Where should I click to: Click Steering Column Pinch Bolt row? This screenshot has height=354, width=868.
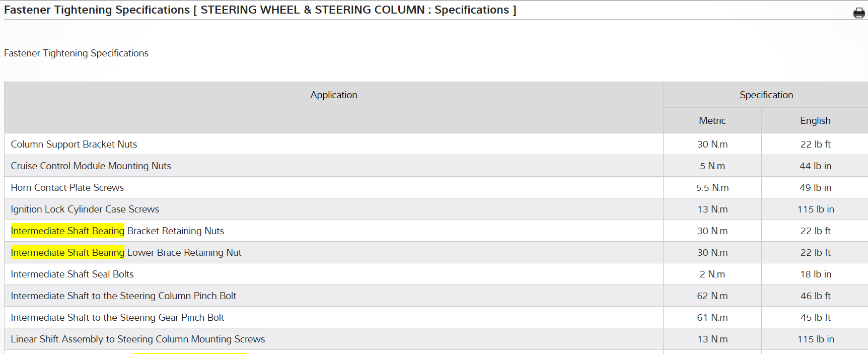(123, 296)
